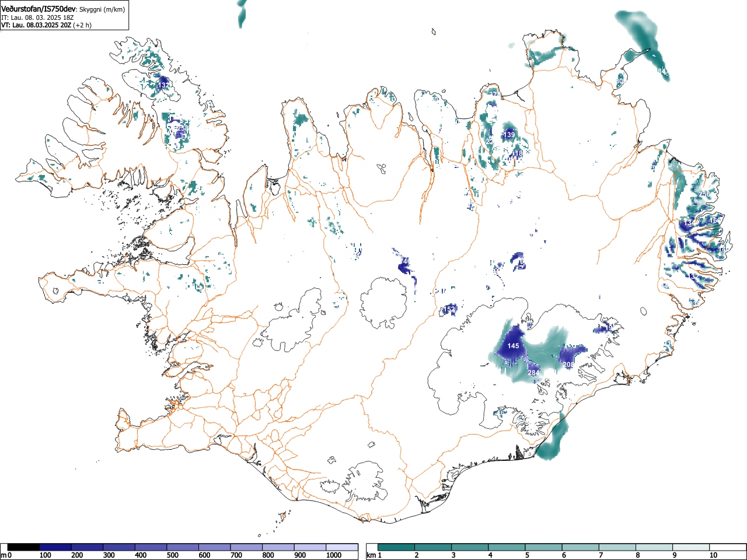Image resolution: width=747 pixels, height=560 pixels.
Task: Click the 'IT: Lau. 08. 03. 2025 18Z' line
Action: click(37, 17)
